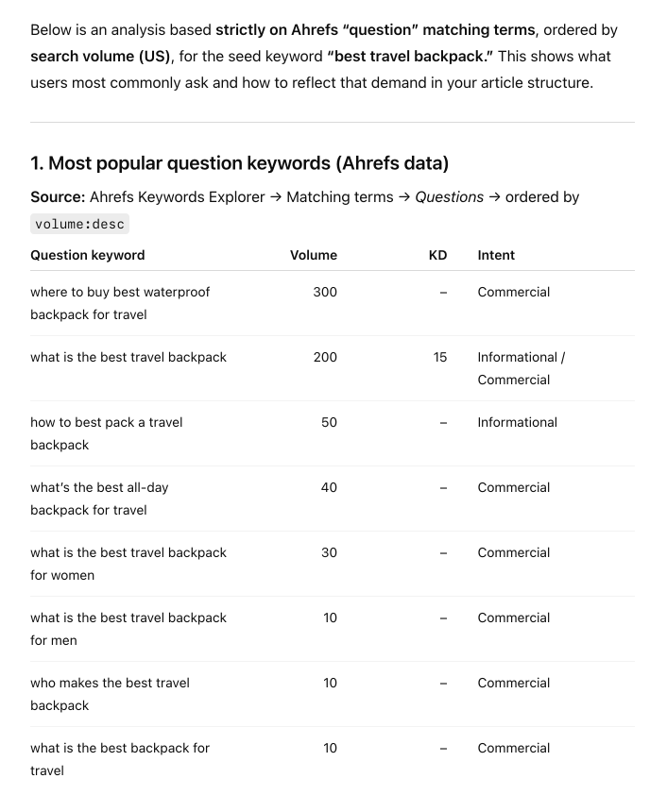667x812 pixels.
Task: Click the Volume column header
Action: 313,255
